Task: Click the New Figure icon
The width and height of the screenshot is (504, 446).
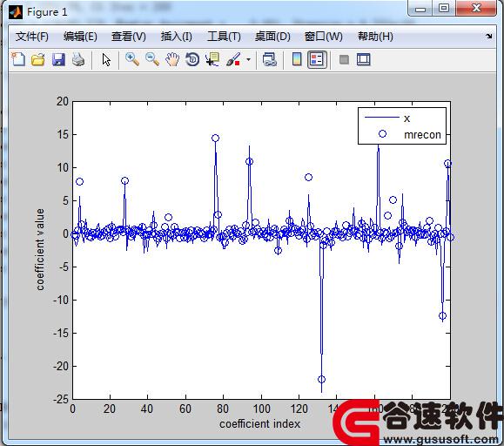Action: 18,59
